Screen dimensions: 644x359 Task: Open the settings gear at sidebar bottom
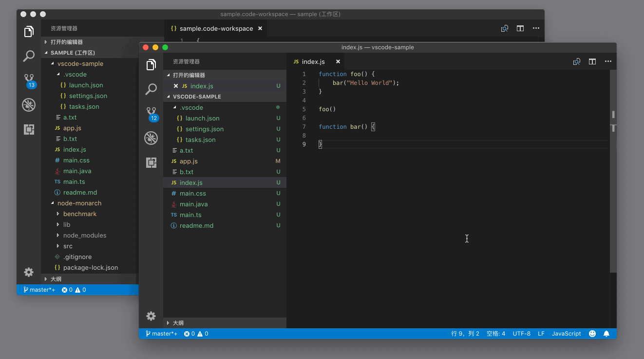click(x=151, y=316)
